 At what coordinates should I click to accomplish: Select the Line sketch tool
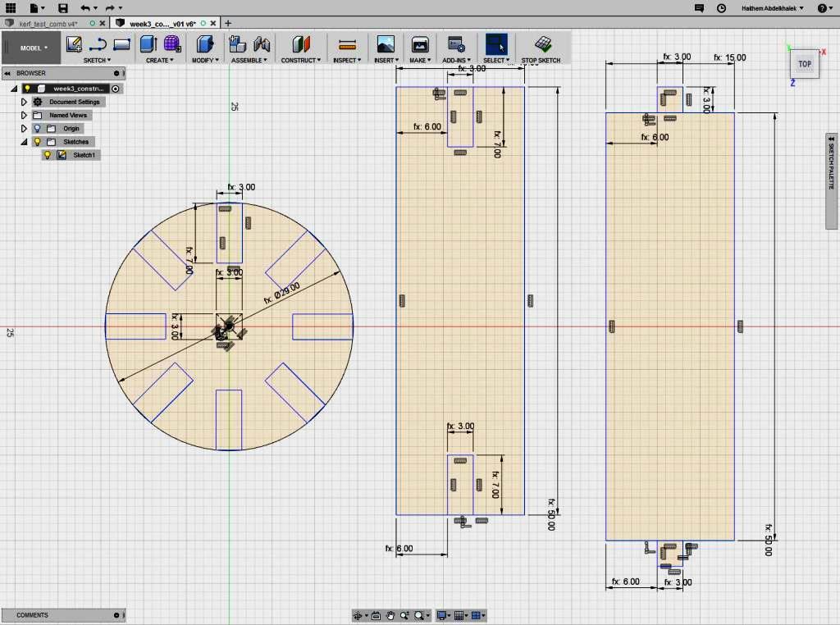98,44
